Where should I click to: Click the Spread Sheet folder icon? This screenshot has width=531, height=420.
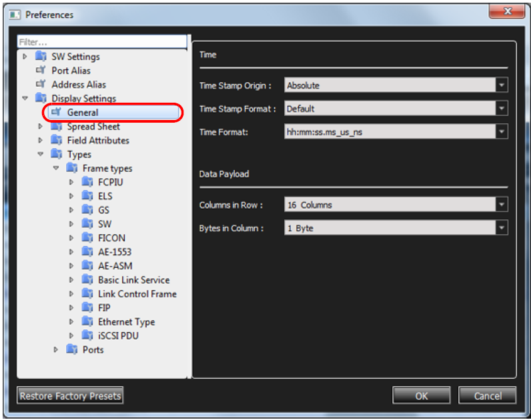pos(56,126)
